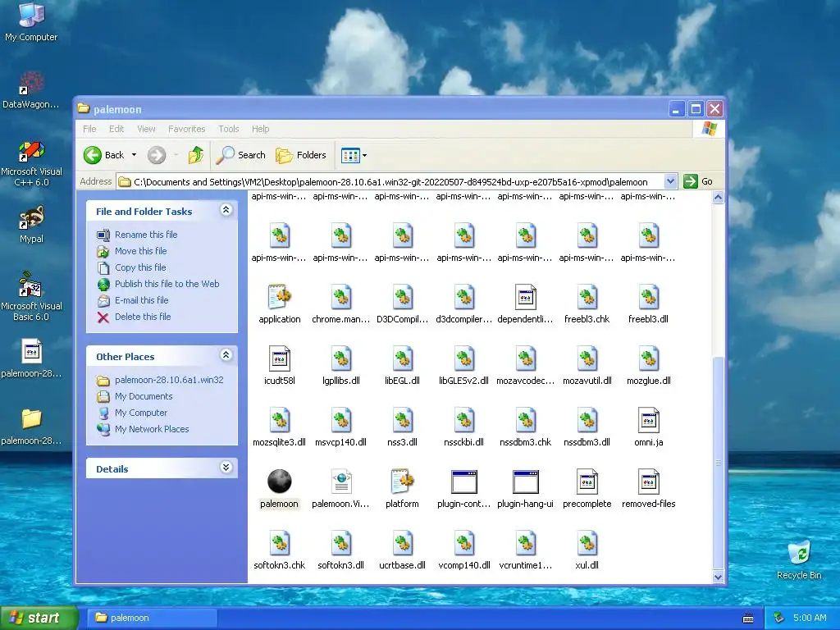Click the Up folder toolbar icon

coord(195,155)
